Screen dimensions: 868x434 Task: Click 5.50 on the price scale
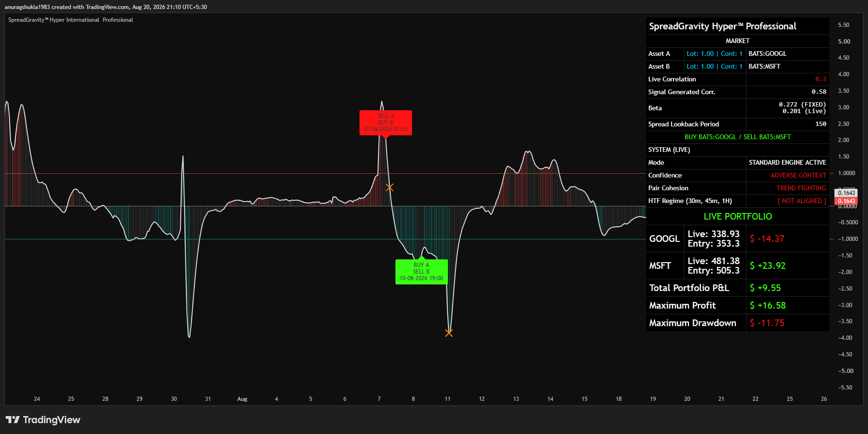[843, 25]
